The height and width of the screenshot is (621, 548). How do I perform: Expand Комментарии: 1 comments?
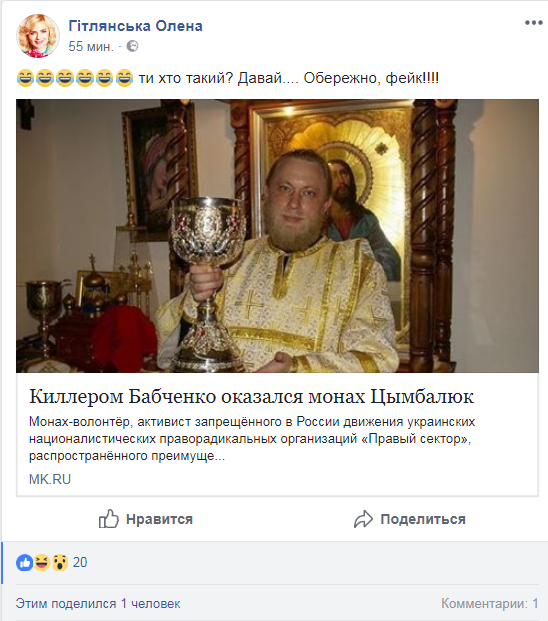(490, 604)
